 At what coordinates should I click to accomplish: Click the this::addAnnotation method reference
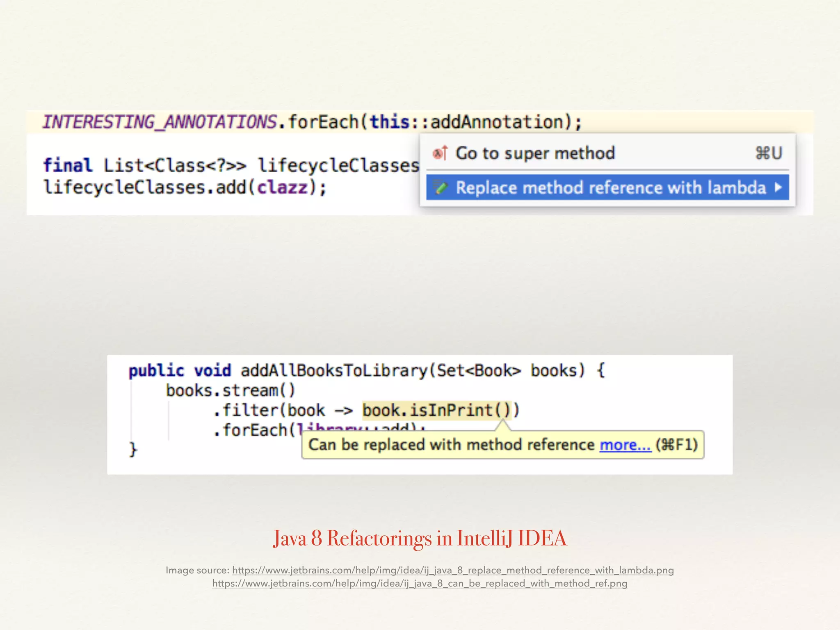point(467,122)
